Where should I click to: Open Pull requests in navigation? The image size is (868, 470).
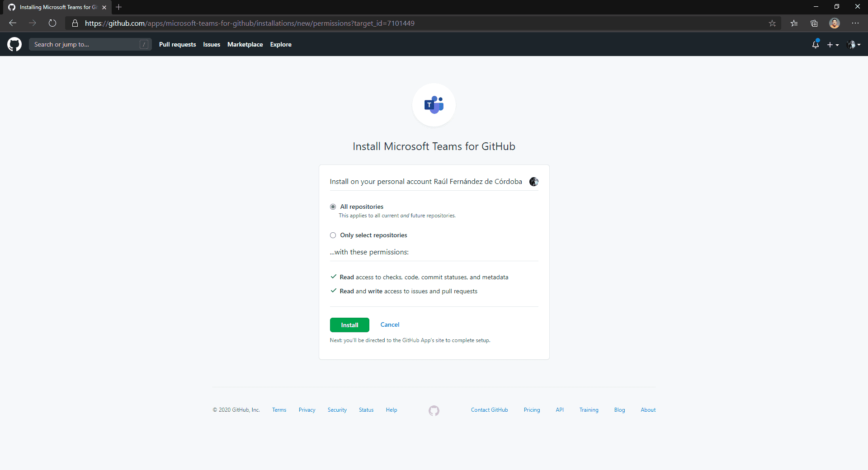tap(177, 44)
